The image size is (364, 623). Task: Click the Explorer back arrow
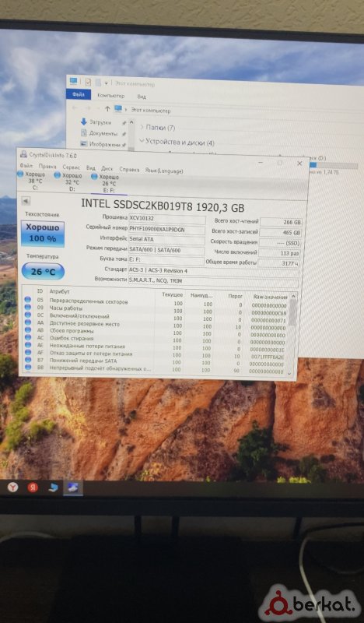[x=75, y=107]
